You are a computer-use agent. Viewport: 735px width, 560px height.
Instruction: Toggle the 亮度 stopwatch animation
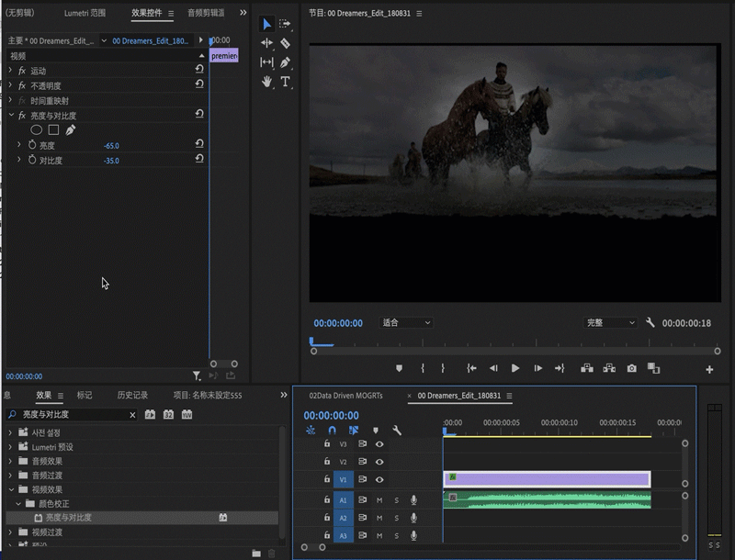coord(31,146)
